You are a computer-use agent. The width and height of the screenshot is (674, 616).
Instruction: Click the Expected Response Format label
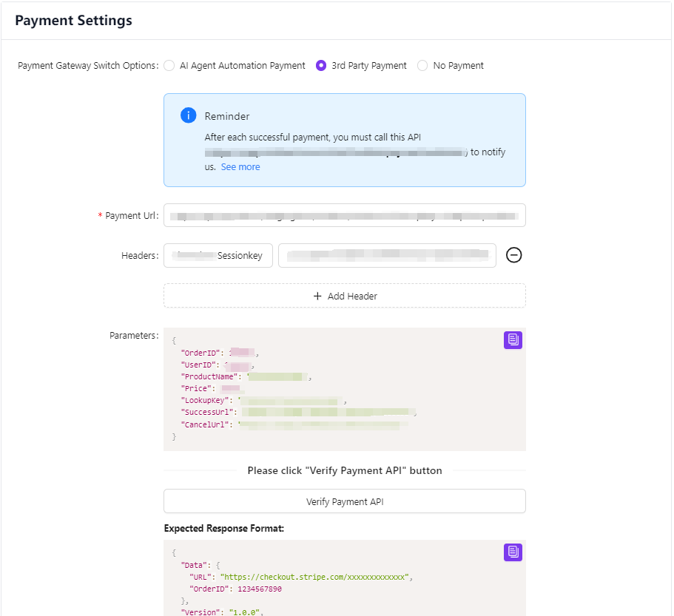223,529
